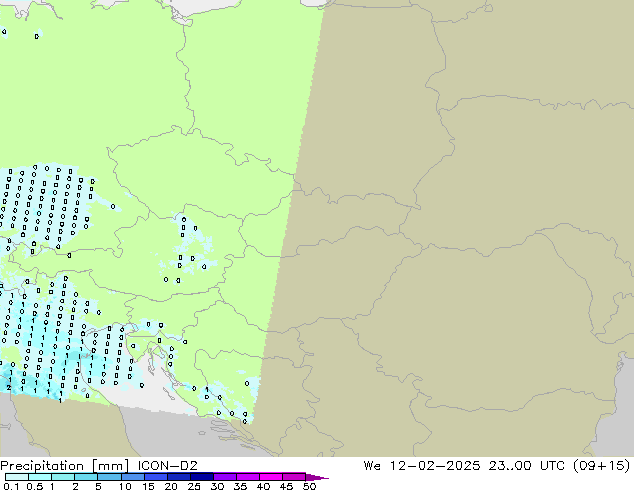Click the "0.1" legend scale label
The width and height of the screenshot is (634, 490).
point(11,486)
